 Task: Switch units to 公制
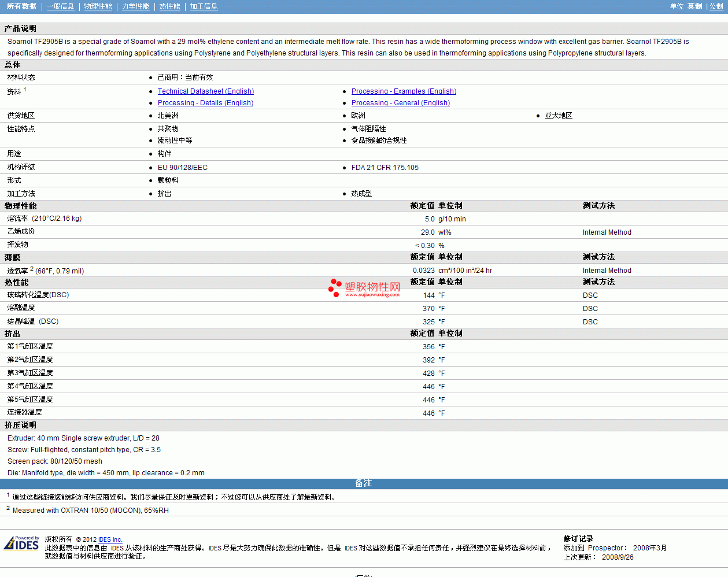716,6
